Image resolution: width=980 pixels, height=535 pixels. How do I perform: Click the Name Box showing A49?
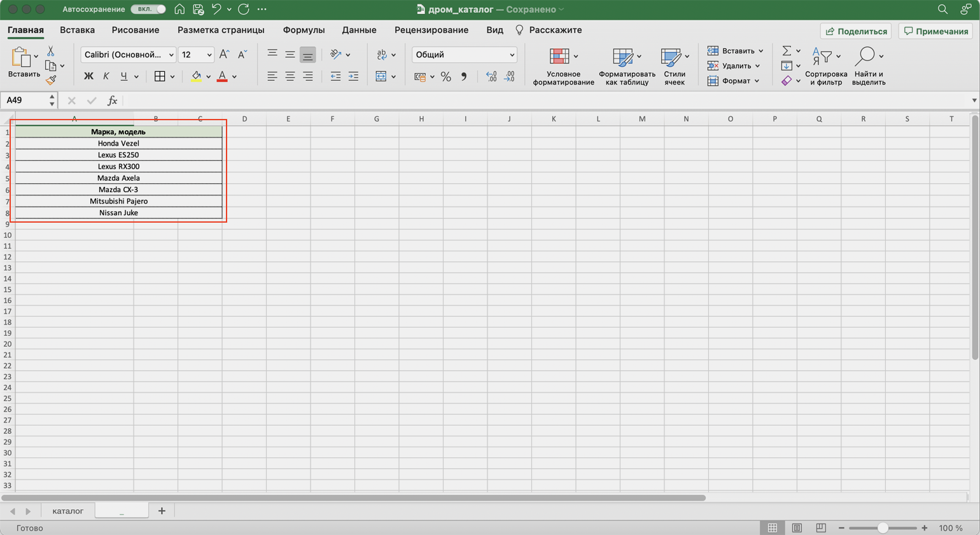(x=24, y=101)
